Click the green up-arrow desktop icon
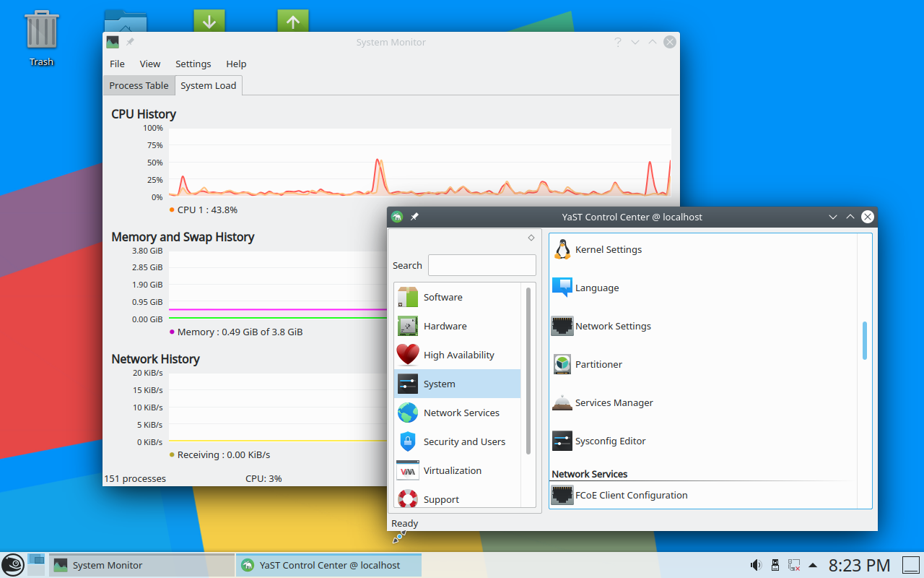Viewport: 924px width, 578px height. click(x=292, y=21)
